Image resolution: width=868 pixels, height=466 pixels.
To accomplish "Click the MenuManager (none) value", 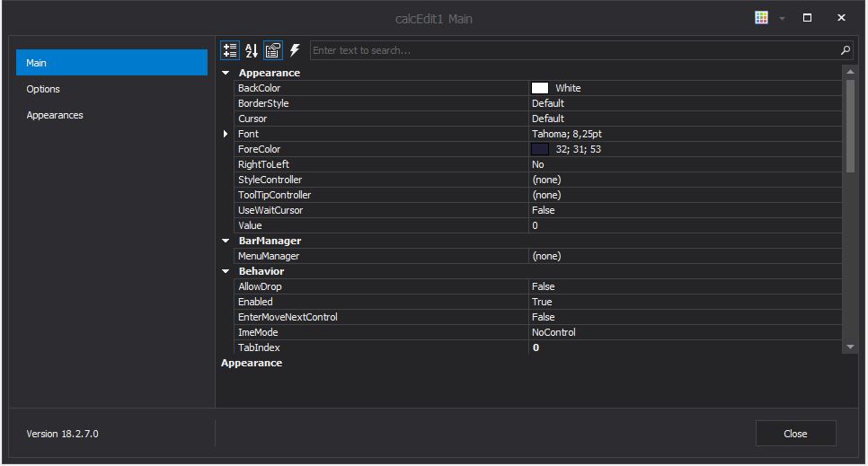I will click(546, 256).
